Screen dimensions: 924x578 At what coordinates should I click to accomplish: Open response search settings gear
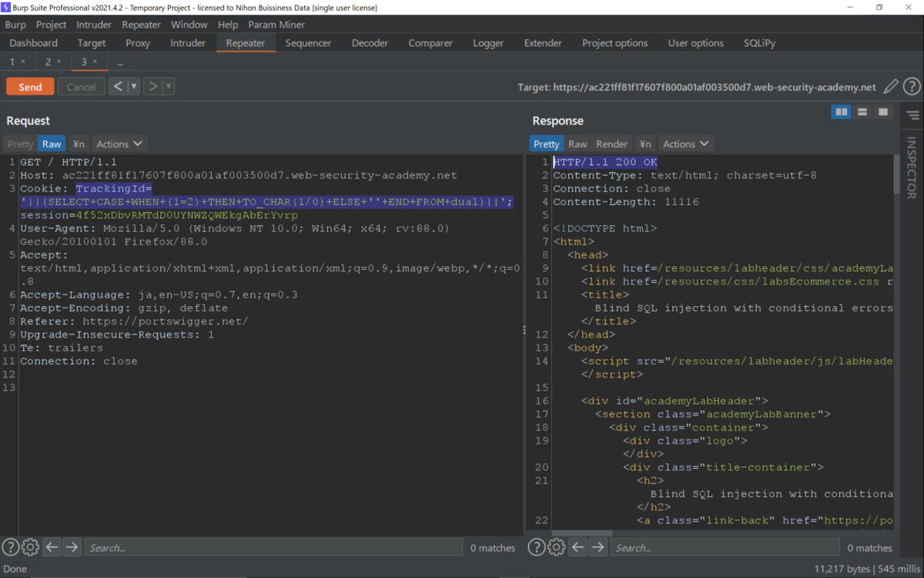[556, 547]
